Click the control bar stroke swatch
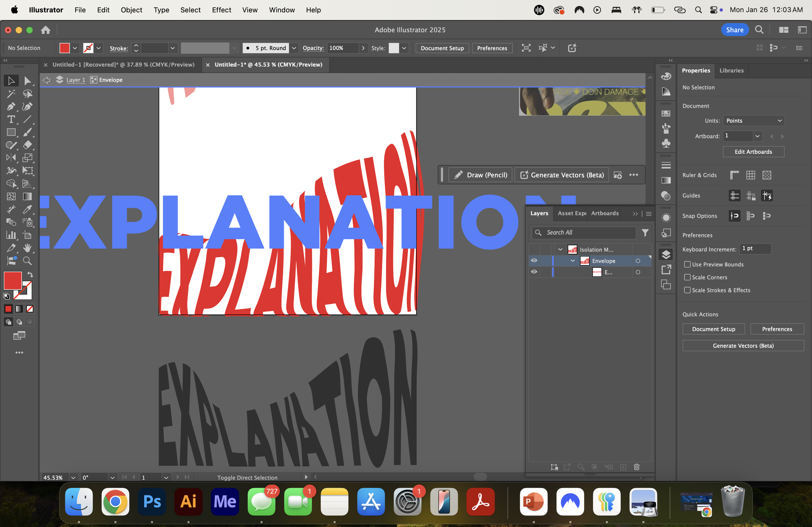 pos(88,48)
